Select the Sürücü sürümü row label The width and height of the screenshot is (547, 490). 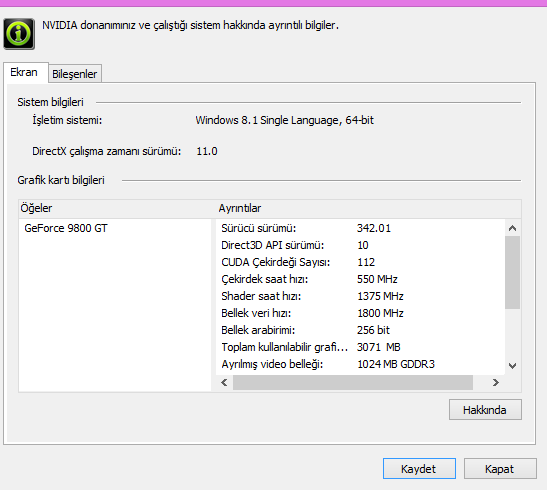[258, 228]
